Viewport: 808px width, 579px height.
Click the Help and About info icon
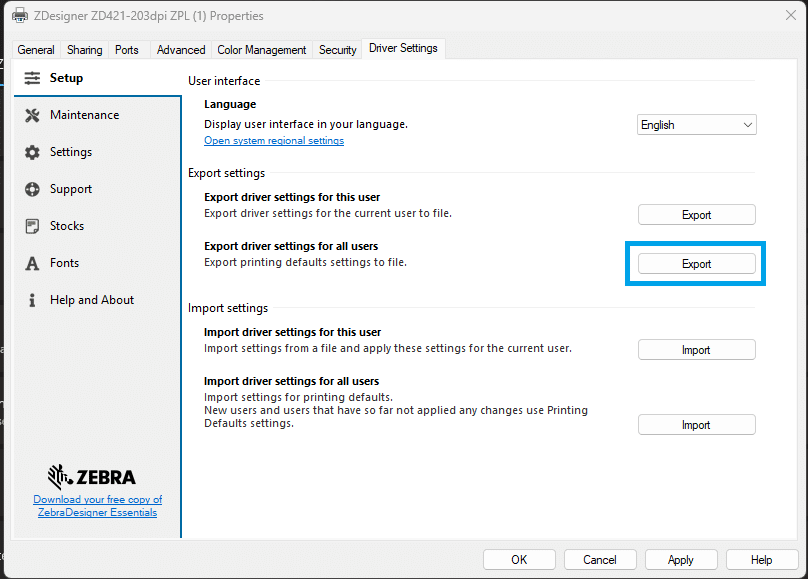pyautogui.click(x=32, y=300)
